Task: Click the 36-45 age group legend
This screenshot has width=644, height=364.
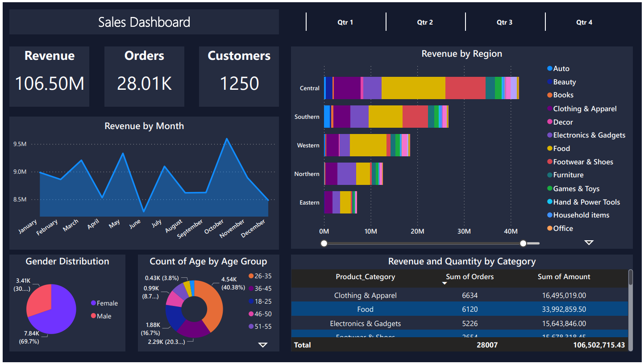Action: tap(260, 289)
